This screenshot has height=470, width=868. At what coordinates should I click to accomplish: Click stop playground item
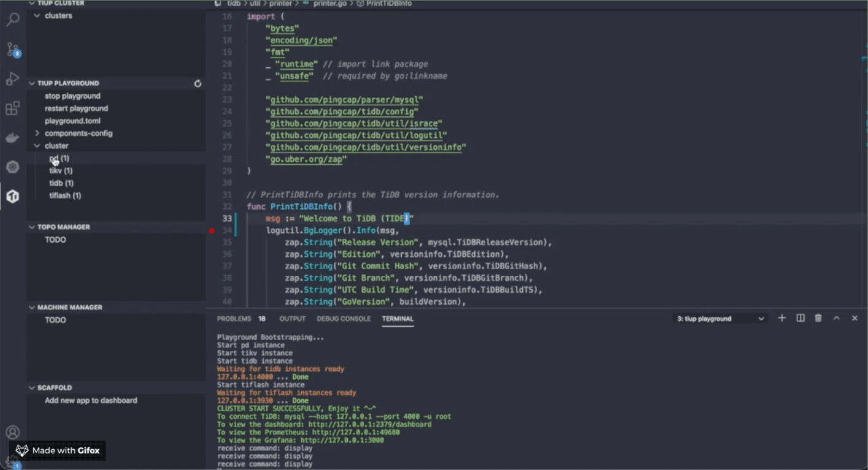point(72,96)
